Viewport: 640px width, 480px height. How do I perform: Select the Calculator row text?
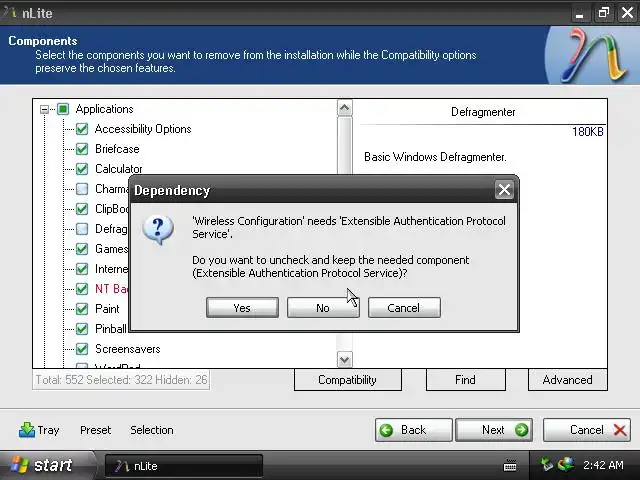[x=119, y=169]
